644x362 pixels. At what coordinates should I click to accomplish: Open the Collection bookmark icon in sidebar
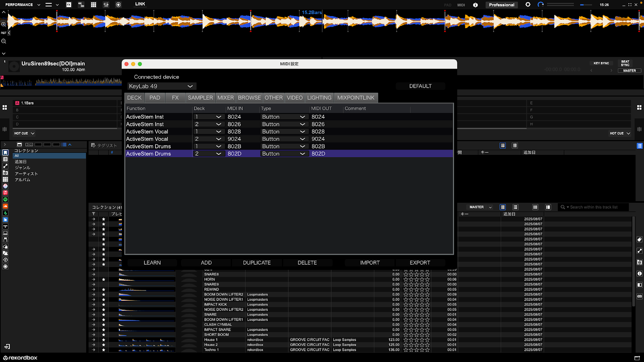(x=5, y=153)
